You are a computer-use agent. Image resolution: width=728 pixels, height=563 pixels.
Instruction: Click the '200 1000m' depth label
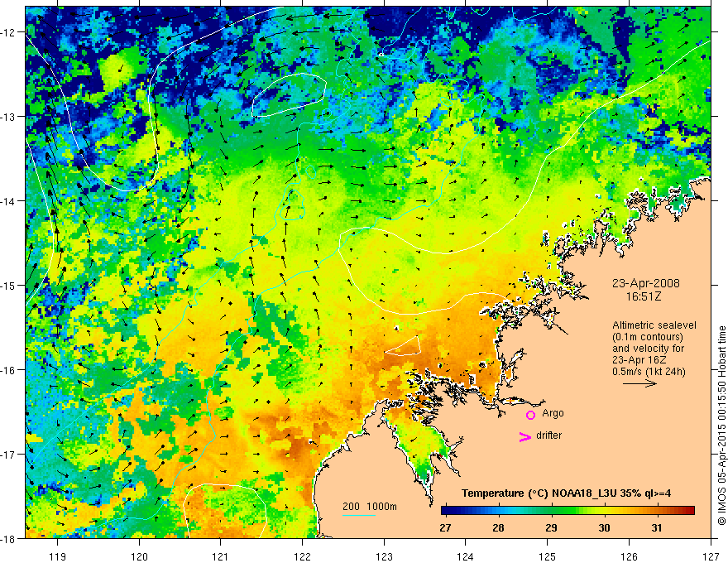(x=370, y=507)
